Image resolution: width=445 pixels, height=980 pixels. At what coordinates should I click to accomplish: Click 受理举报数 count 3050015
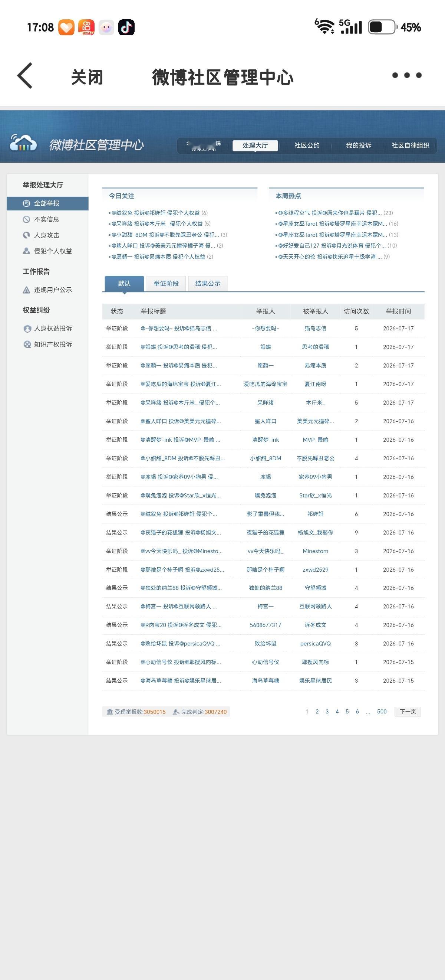pos(155,712)
